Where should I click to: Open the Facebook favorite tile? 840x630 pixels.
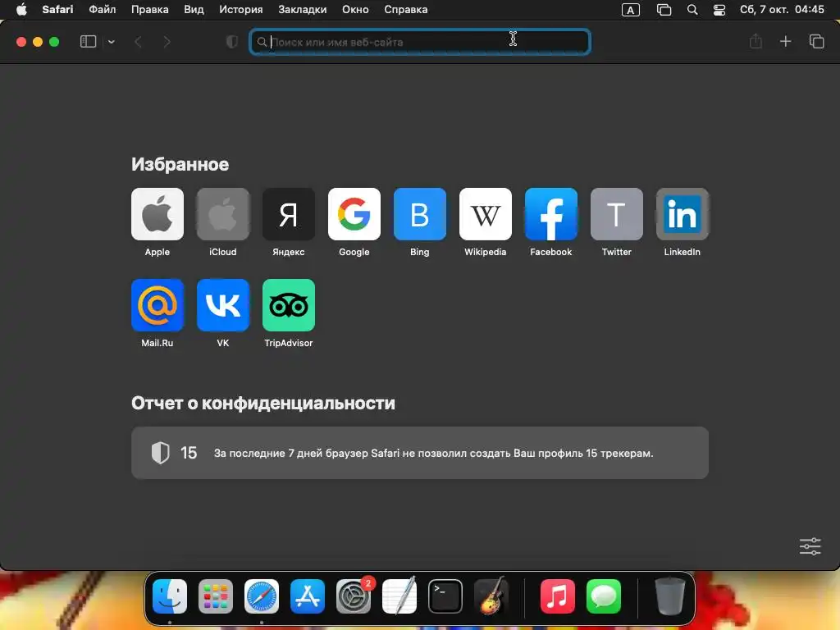click(x=550, y=214)
